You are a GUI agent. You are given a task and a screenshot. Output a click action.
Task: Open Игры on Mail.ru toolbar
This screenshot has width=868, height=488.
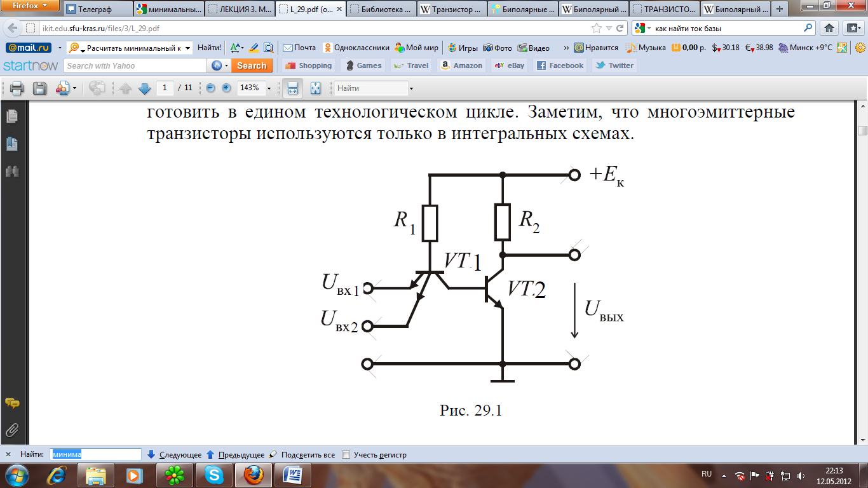point(463,48)
